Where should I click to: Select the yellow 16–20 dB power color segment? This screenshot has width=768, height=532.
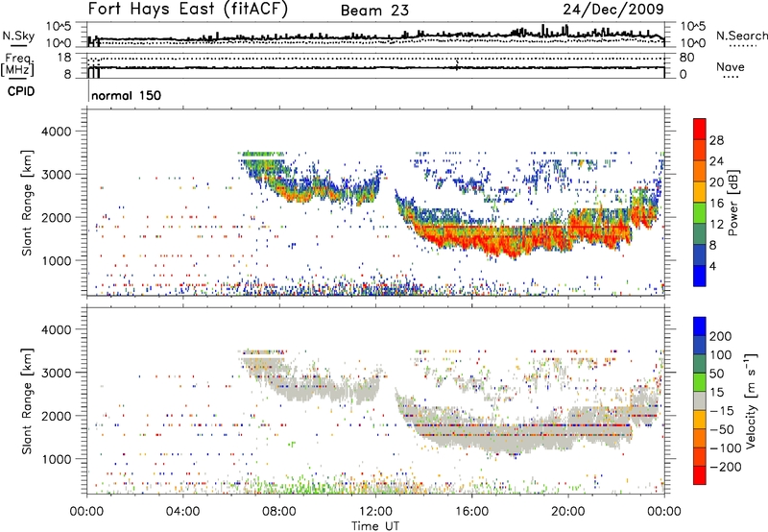click(700, 192)
